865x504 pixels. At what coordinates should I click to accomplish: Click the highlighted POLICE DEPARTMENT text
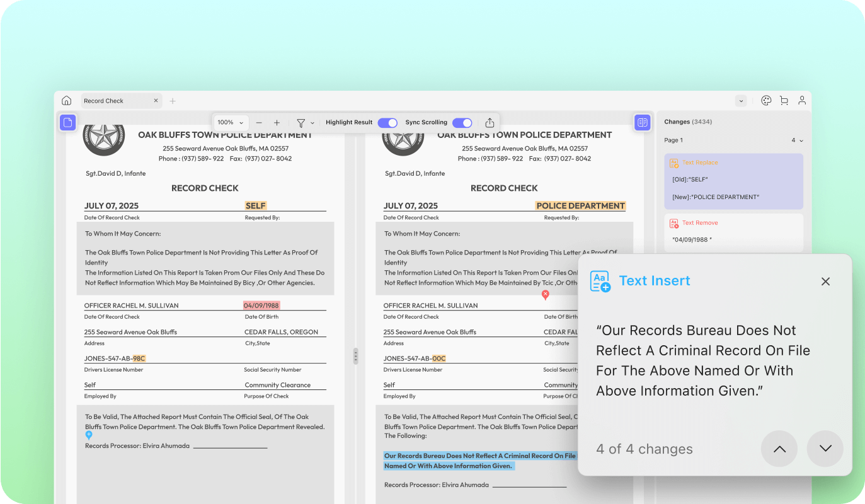click(x=581, y=205)
